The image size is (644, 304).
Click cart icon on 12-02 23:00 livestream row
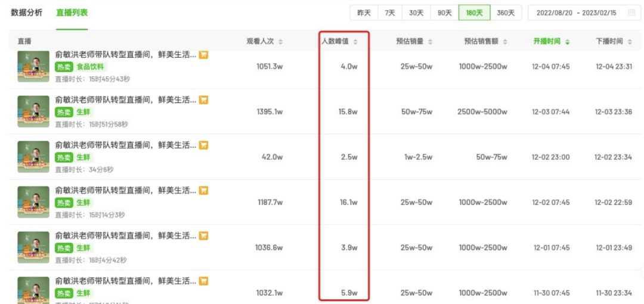tap(203, 145)
